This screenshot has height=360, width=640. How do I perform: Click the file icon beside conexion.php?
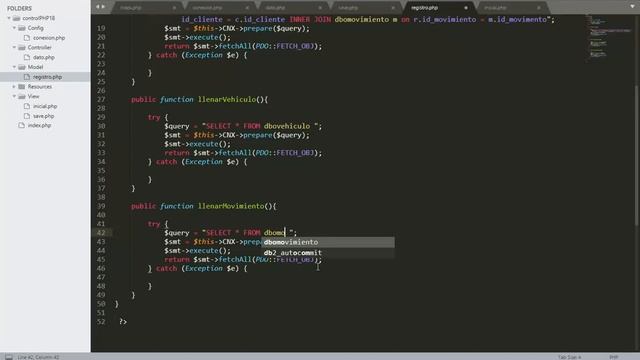pyautogui.click(x=27, y=38)
